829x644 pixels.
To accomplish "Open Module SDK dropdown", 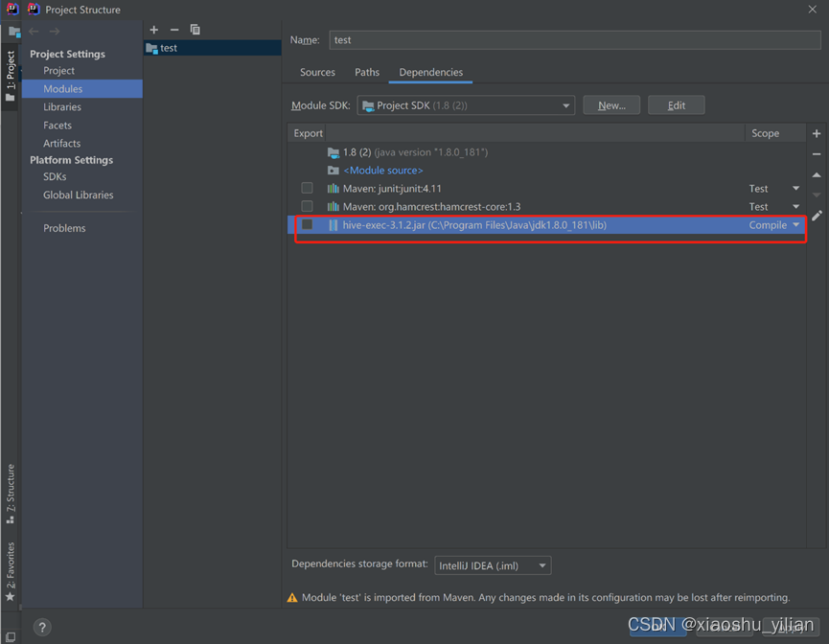I will [x=466, y=105].
